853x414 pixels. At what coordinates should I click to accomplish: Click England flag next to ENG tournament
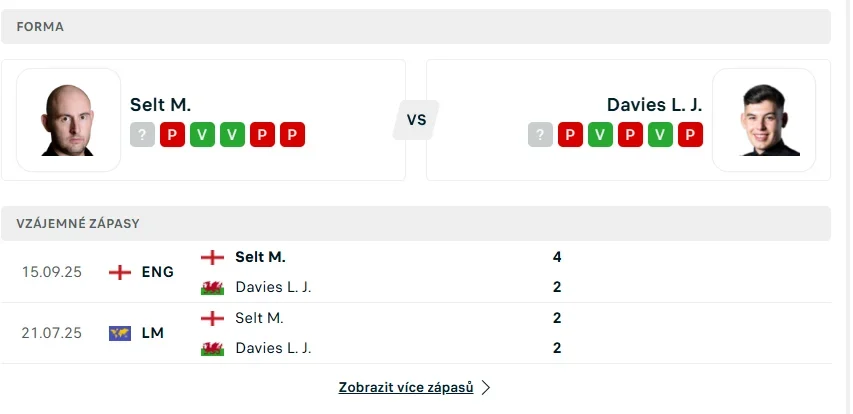pyautogui.click(x=120, y=272)
